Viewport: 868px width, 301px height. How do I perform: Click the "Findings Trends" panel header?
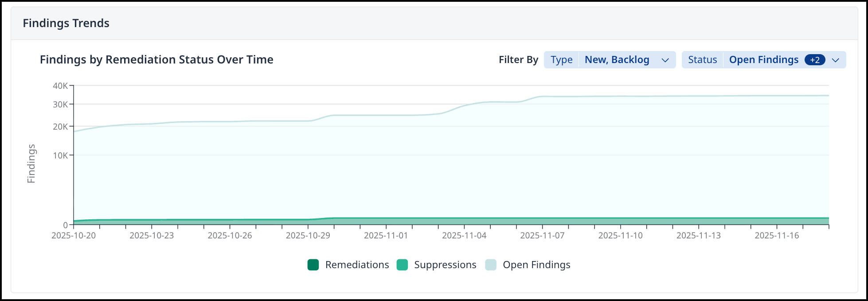click(x=66, y=23)
